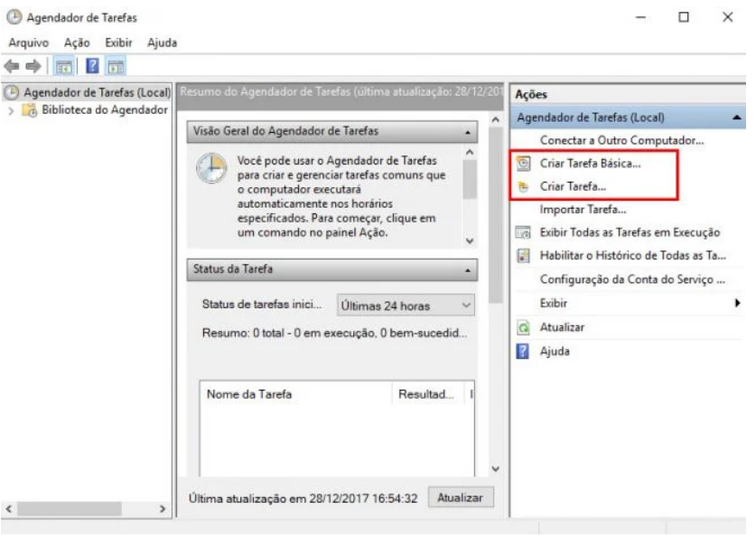Collapse the Status da Tarefa section
The image size is (756, 537).
pos(468,269)
